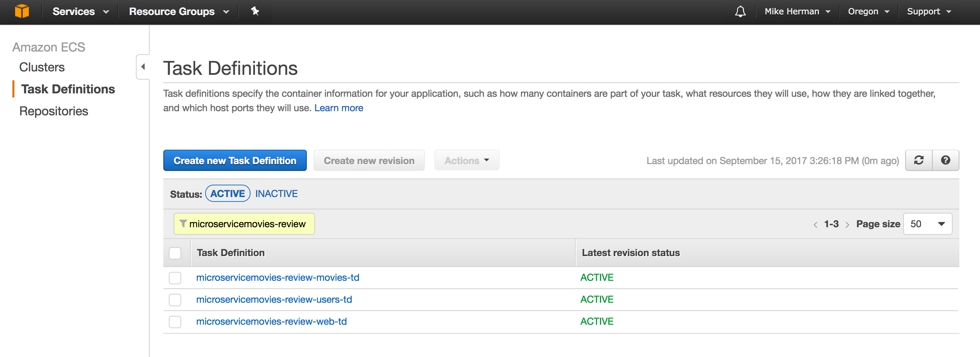Click the filter funnel icon
This screenshot has height=357, width=980.
coord(184,224)
